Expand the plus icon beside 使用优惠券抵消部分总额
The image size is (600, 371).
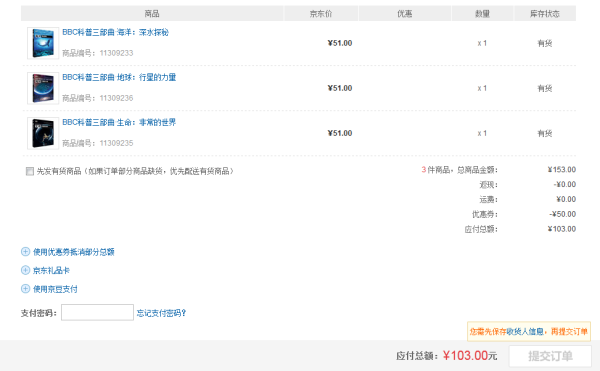click(25, 252)
